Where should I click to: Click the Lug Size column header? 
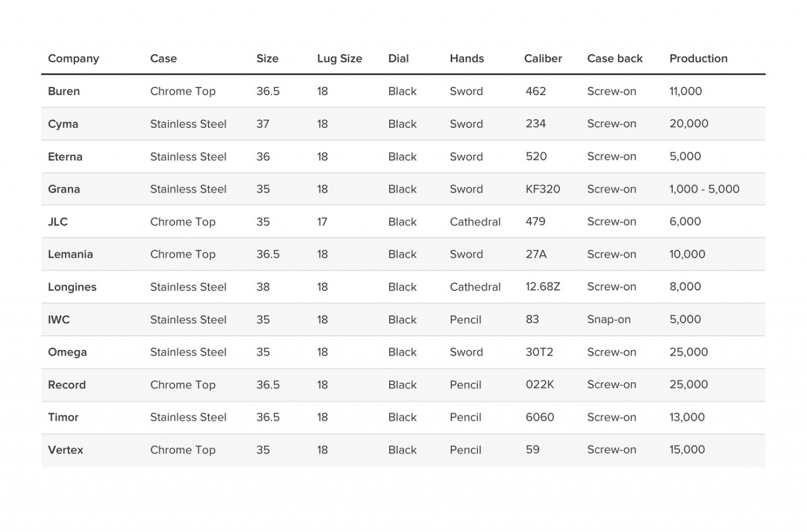(339, 59)
